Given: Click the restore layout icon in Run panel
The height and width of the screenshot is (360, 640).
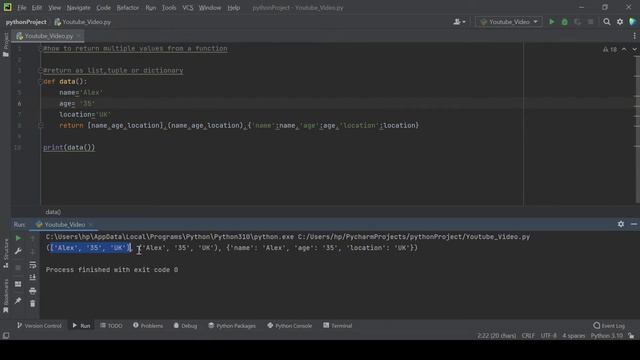Looking at the screenshot, I should (18, 284).
